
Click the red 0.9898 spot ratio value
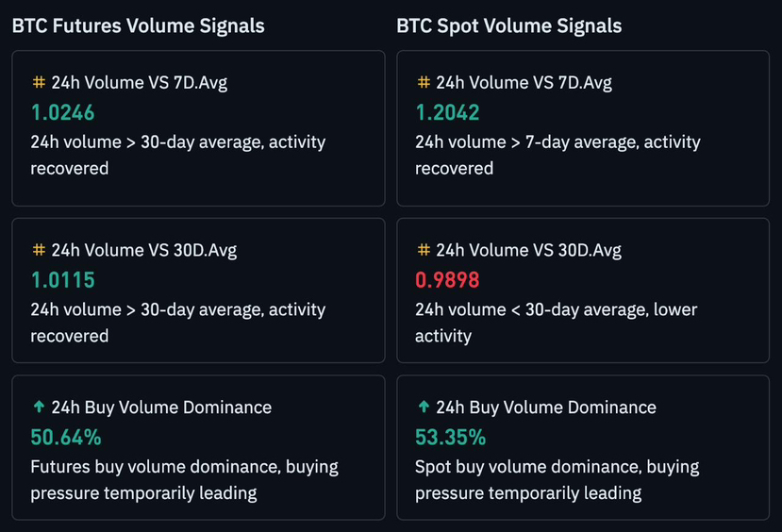pos(447,280)
